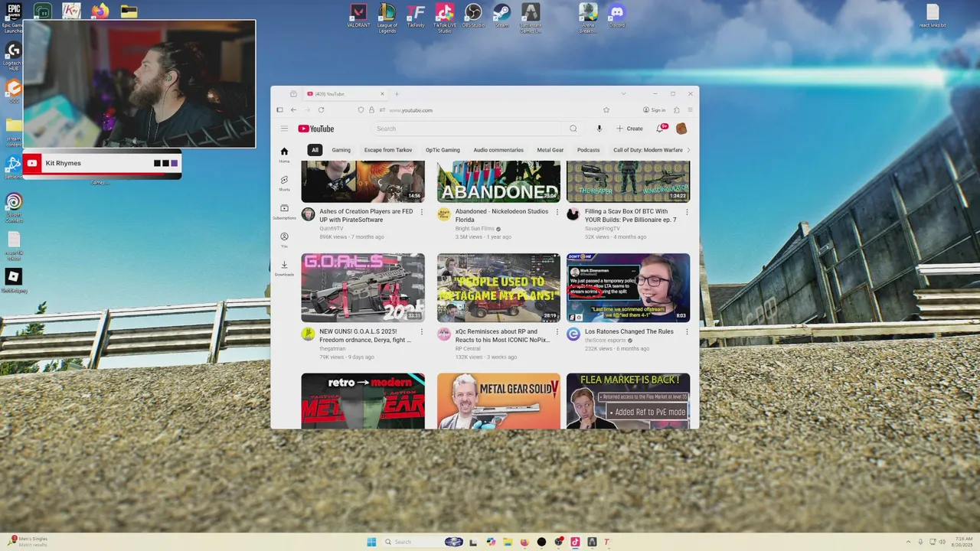Open more options for Scav Box of BTC video
980x551 pixels.
687,212
